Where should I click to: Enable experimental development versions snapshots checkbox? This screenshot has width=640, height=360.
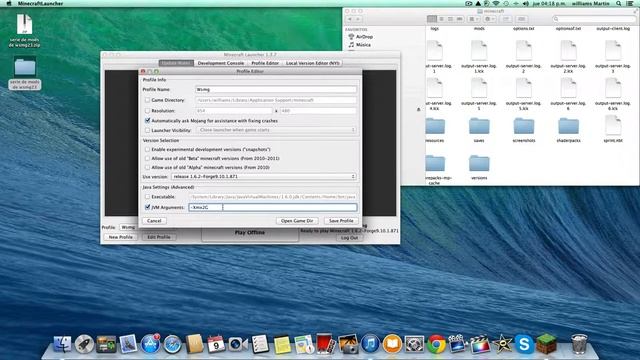(x=147, y=149)
